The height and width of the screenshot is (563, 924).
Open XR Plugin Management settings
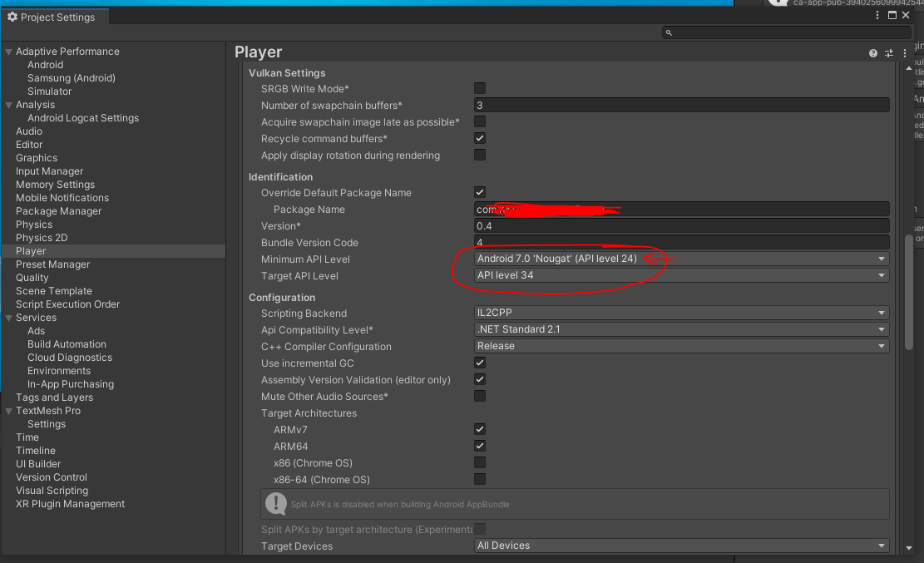[70, 504]
